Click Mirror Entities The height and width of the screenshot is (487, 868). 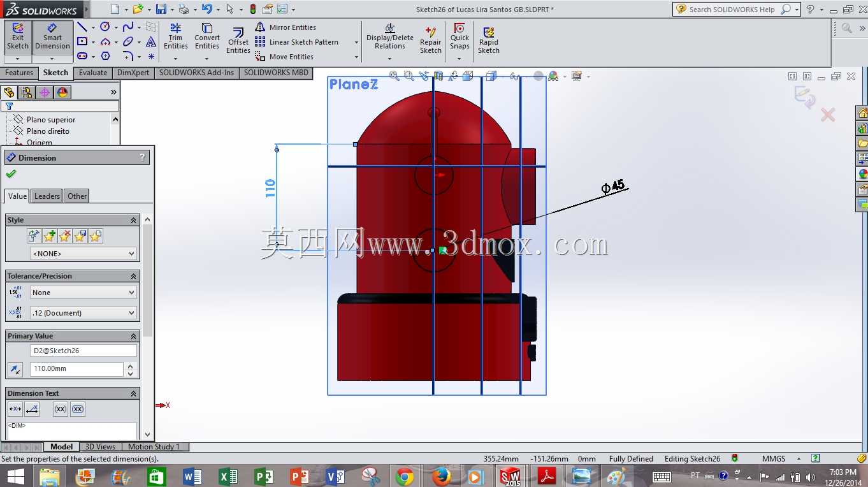coord(286,27)
